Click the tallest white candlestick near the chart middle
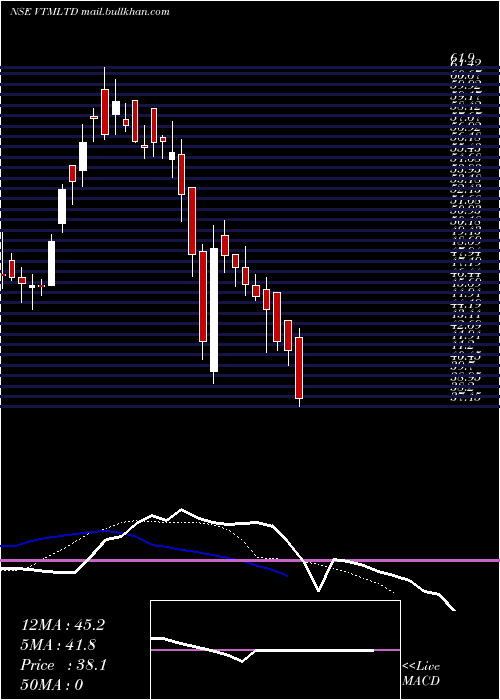 (x=214, y=310)
